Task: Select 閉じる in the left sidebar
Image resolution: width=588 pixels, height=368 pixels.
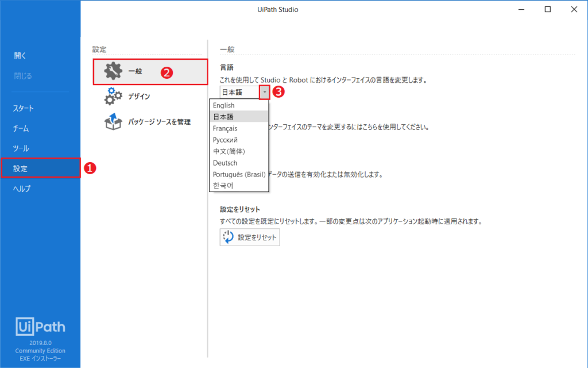Action: (x=23, y=76)
